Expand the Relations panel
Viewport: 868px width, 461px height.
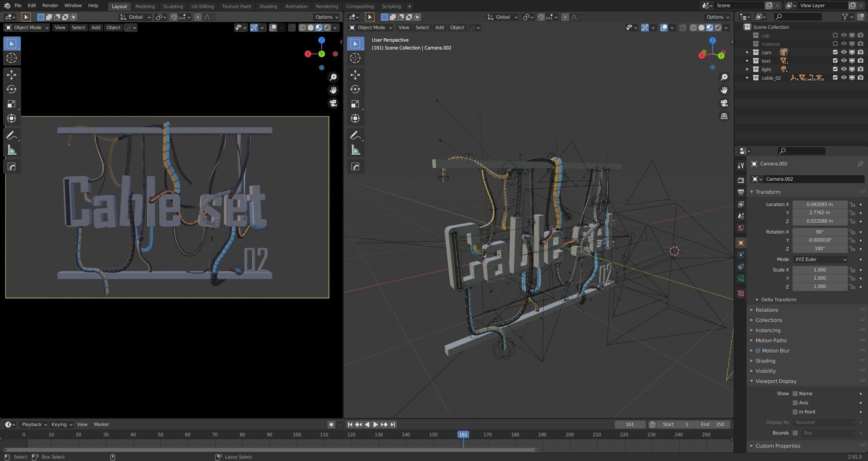click(x=767, y=310)
